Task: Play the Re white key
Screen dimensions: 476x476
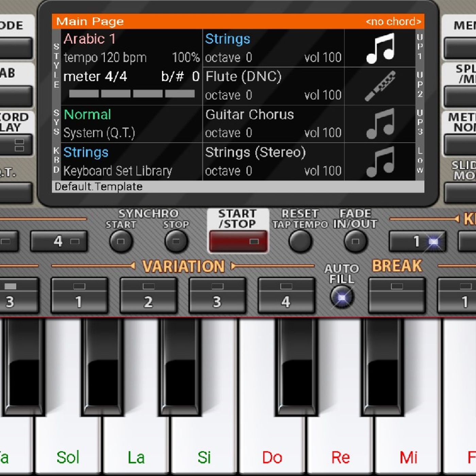Action: pyautogui.click(x=340, y=445)
